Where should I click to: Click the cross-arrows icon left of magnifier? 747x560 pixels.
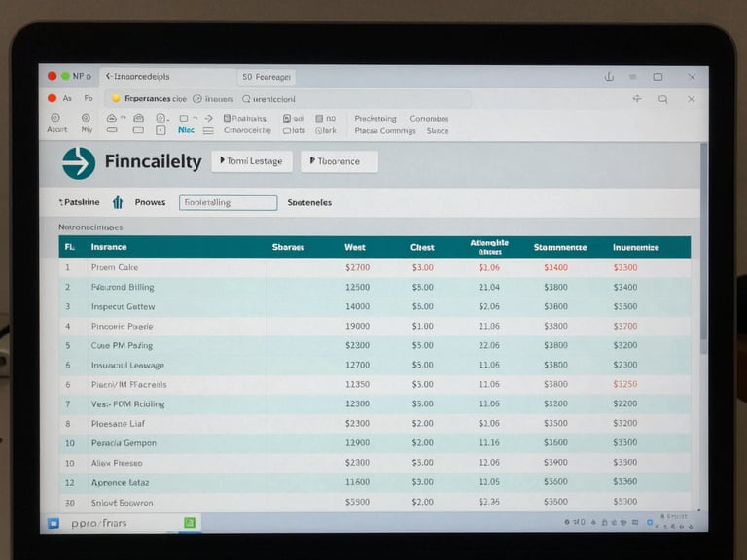coord(637,98)
